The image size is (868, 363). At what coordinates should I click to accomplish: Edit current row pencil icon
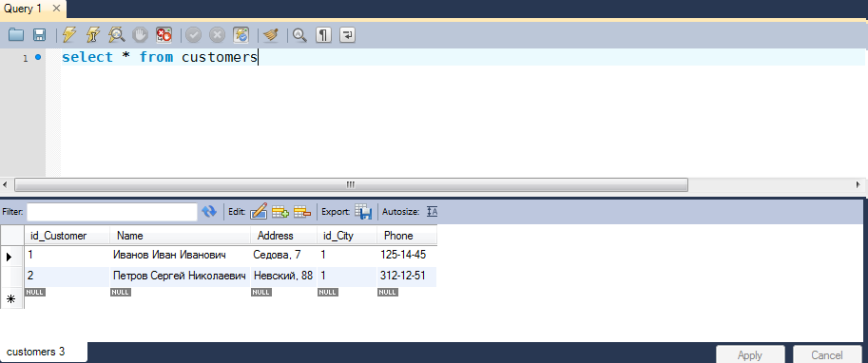pyautogui.click(x=259, y=211)
